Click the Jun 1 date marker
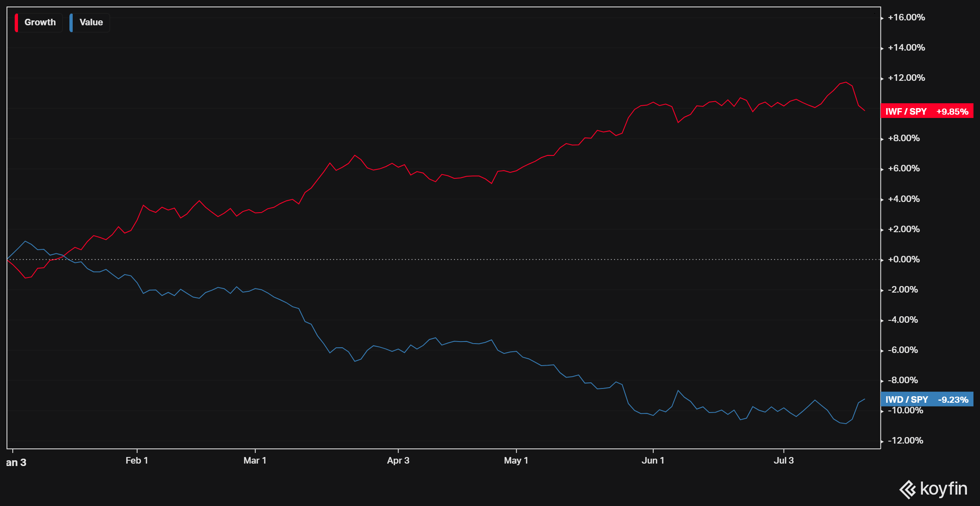 [x=653, y=460]
